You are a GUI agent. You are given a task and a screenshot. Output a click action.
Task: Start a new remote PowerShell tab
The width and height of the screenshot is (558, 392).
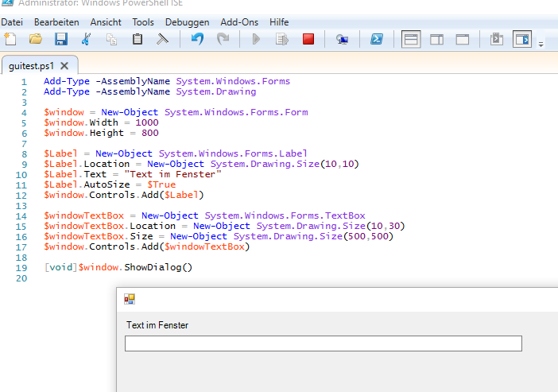[x=342, y=39]
